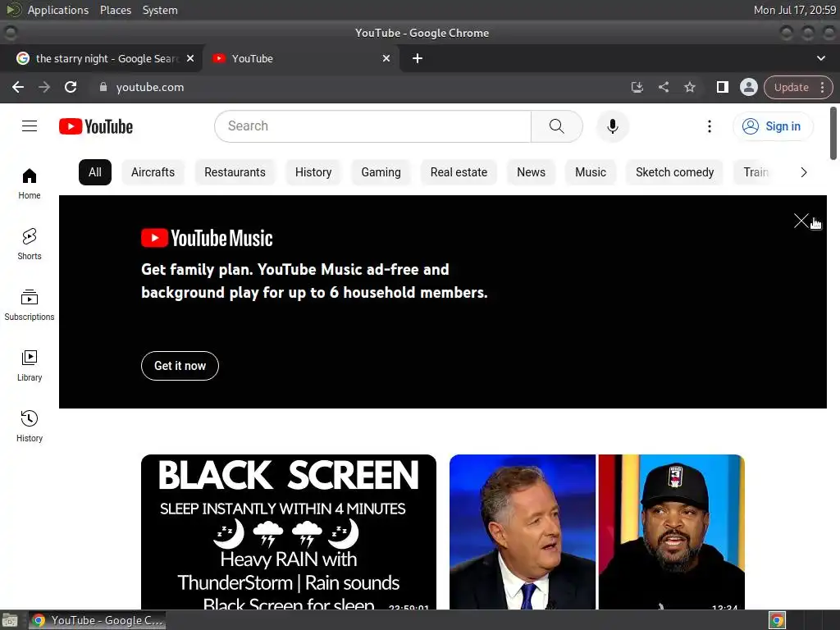Open the YouTube hamburger guide menu
The height and width of the screenshot is (630, 840).
pos(30,126)
